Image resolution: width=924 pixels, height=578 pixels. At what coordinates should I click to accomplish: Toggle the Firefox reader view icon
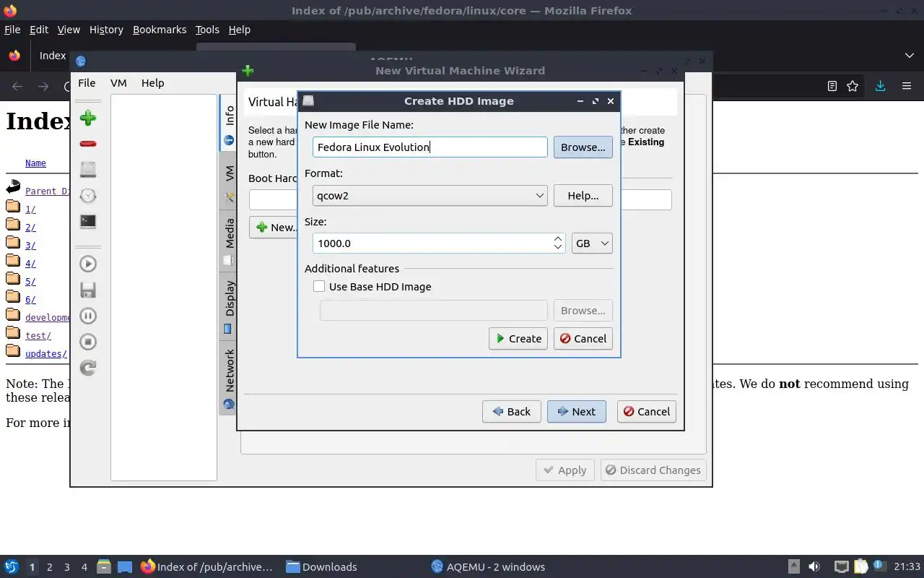[832, 86]
